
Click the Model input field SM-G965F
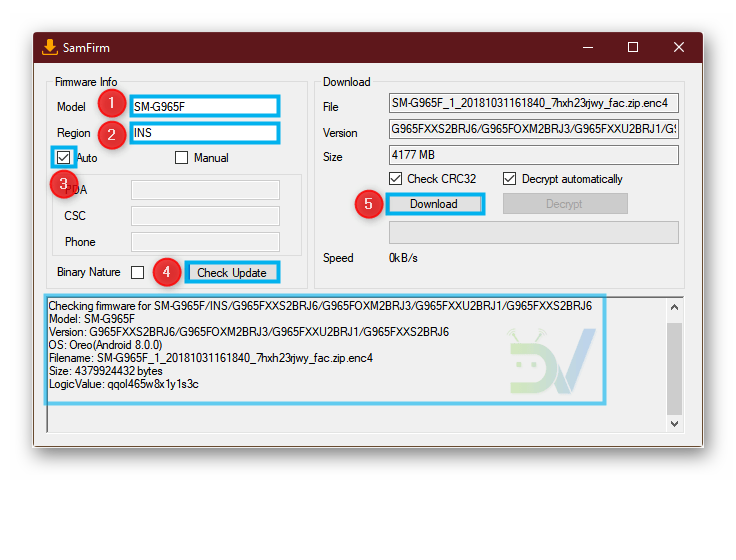pos(205,106)
